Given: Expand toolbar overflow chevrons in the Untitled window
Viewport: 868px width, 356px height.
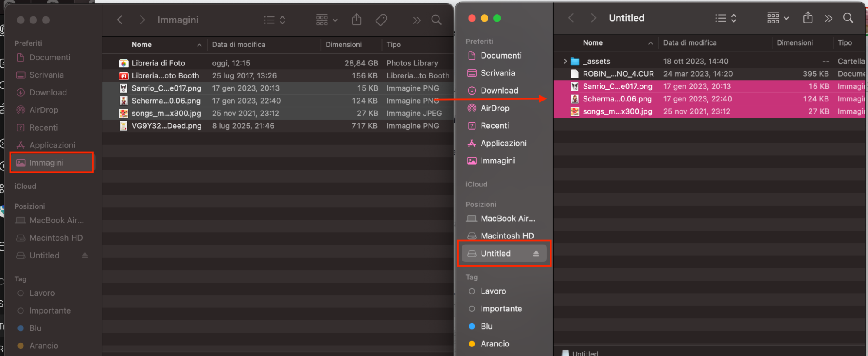Looking at the screenshot, I should pyautogui.click(x=828, y=19).
